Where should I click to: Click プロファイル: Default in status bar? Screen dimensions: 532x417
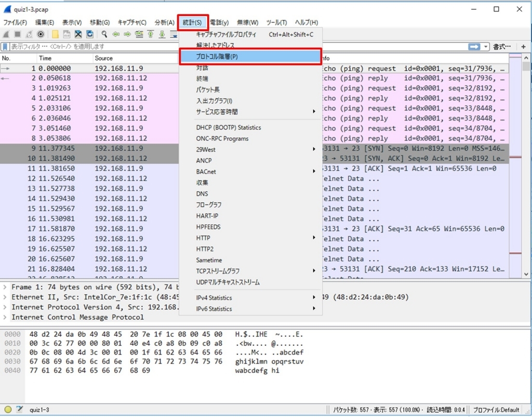[496, 410]
